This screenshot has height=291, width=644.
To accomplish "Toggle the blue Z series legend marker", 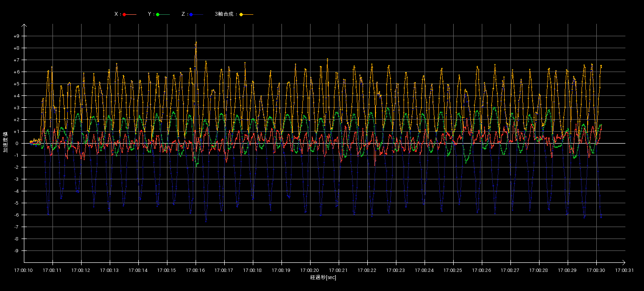I will [191, 14].
